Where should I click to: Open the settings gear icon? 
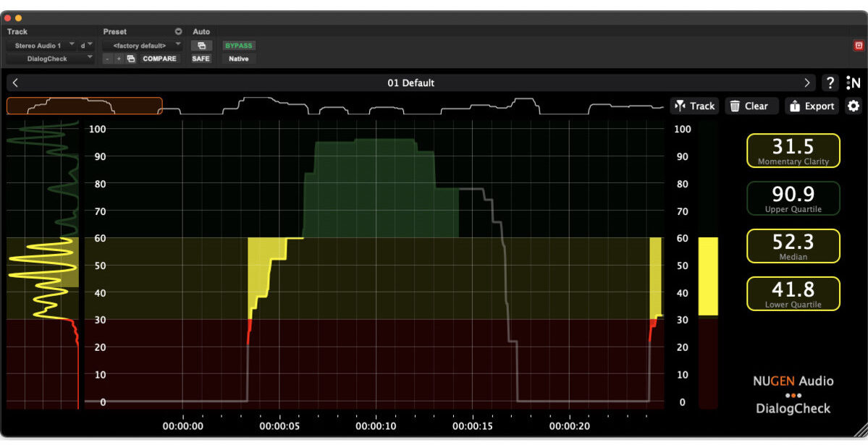click(x=854, y=106)
